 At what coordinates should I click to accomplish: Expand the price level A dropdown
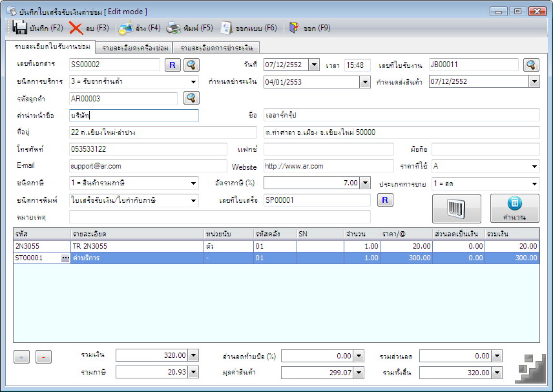pos(535,166)
